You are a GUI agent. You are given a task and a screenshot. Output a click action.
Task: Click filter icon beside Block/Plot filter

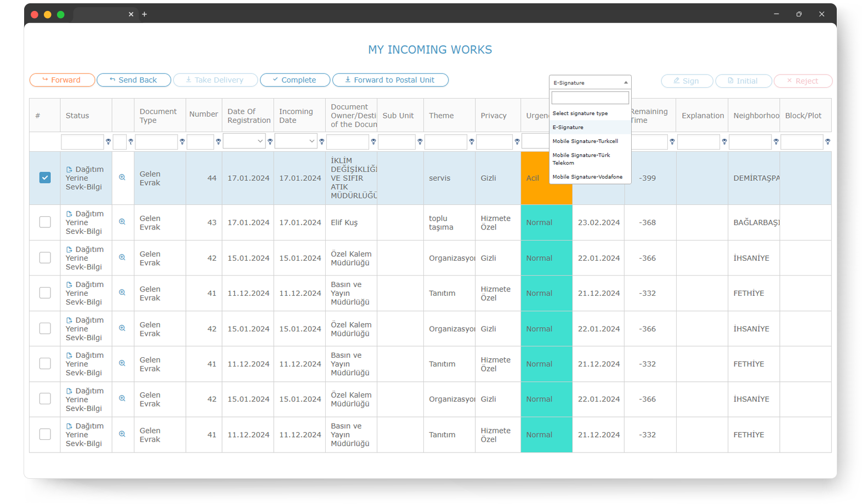coord(827,142)
